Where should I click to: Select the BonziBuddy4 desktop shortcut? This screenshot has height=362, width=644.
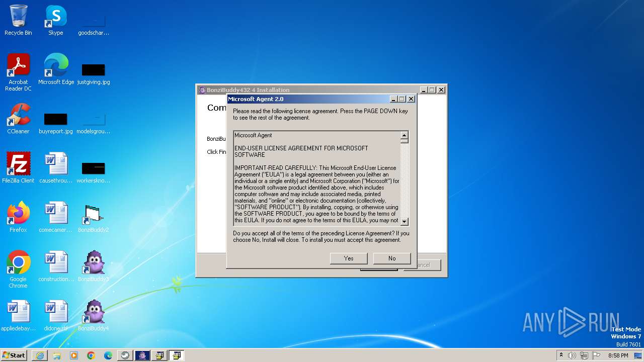pyautogui.click(x=94, y=316)
